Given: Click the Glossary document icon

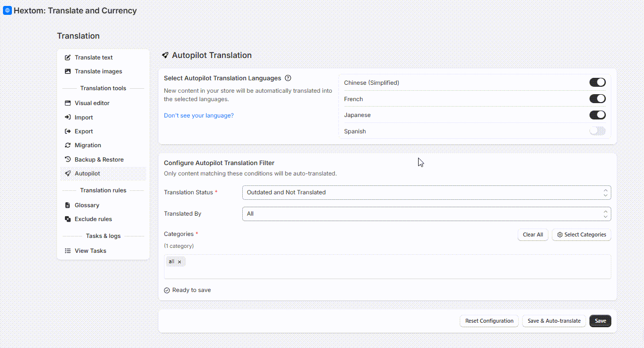Looking at the screenshot, I should click(68, 205).
